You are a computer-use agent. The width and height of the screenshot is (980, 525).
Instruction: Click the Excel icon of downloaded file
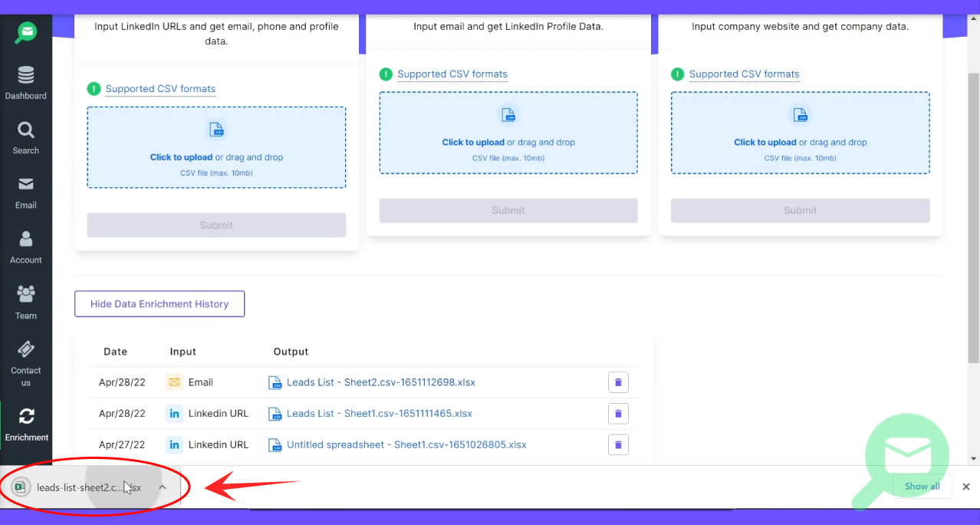(21, 487)
